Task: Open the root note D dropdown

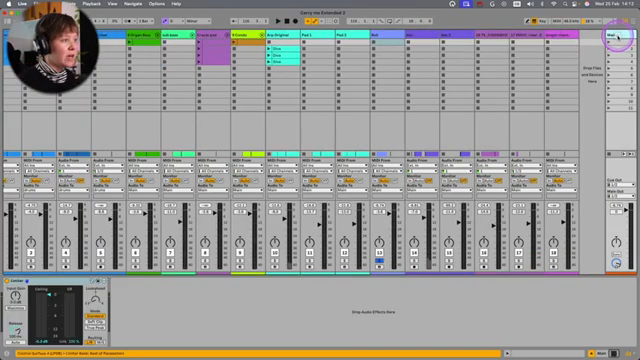Action: [x=176, y=21]
